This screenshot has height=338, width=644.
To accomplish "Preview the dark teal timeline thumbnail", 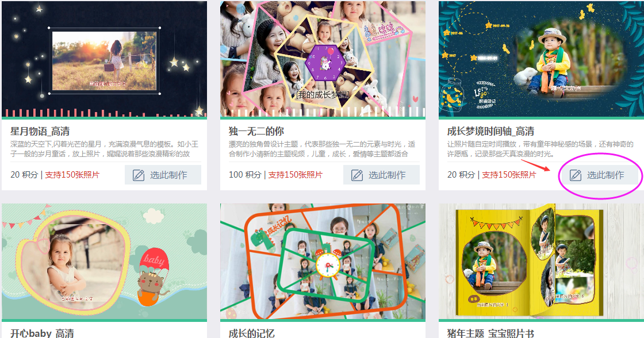I will 541,60.
